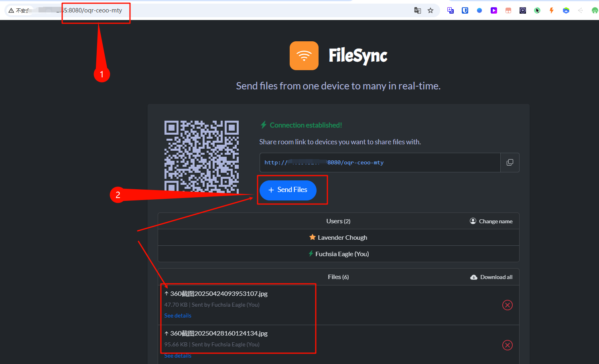Select user Fuchsia Eagle (You)

click(x=339, y=254)
